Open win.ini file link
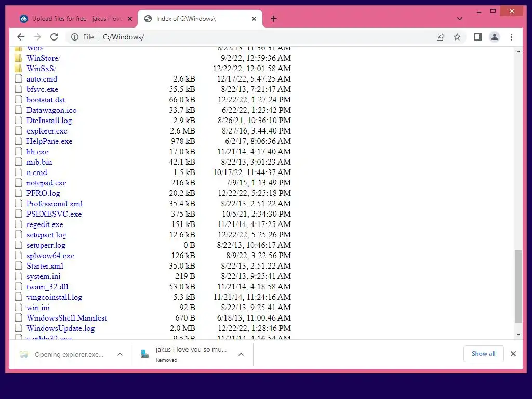The image size is (532, 399). pyautogui.click(x=38, y=308)
